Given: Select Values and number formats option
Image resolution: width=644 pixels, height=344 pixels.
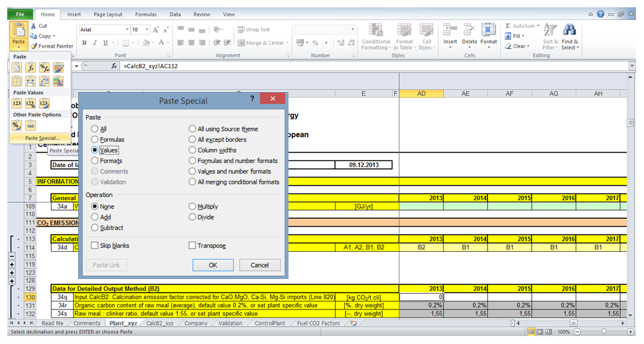Looking at the screenshot, I should pyautogui.click(x=192, y=171).
